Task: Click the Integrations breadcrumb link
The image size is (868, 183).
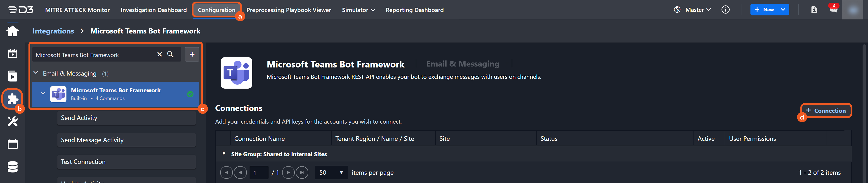Action: [x=53, y=31]
